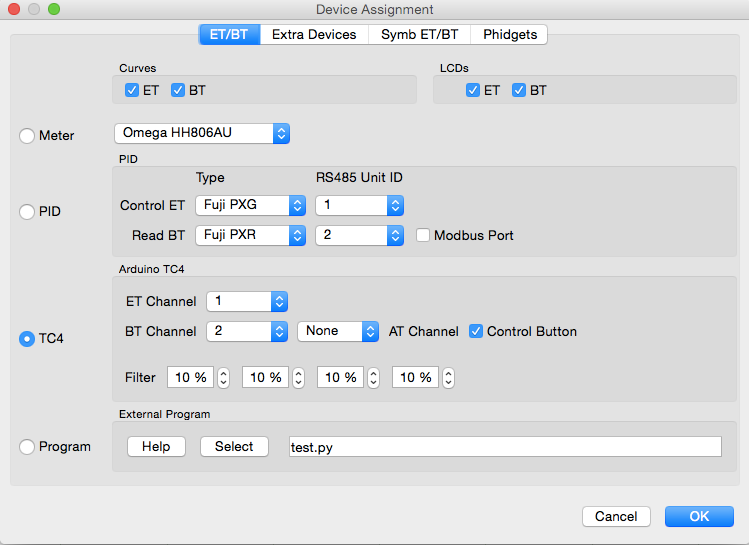
Task: Select the Meter radio button
Action: 27,136
